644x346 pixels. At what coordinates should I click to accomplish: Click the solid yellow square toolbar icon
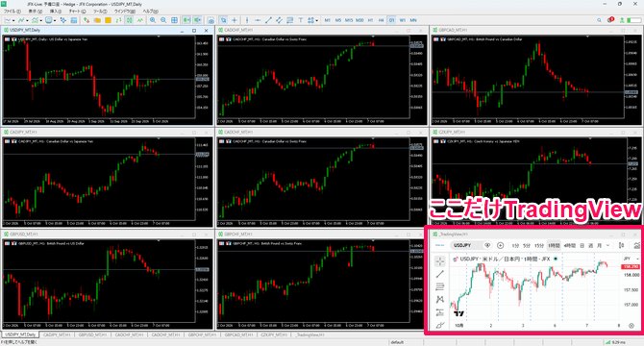[x=108, y=20]
